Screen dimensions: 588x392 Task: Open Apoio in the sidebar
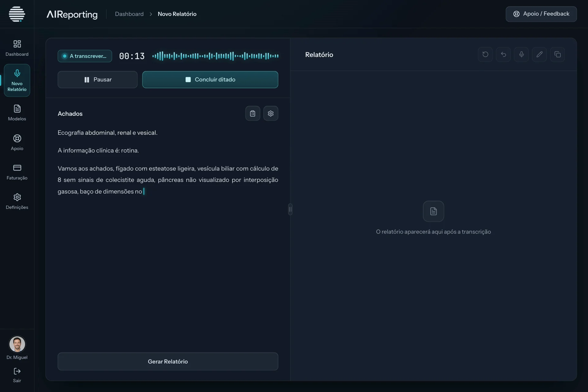tap(17, 142)
